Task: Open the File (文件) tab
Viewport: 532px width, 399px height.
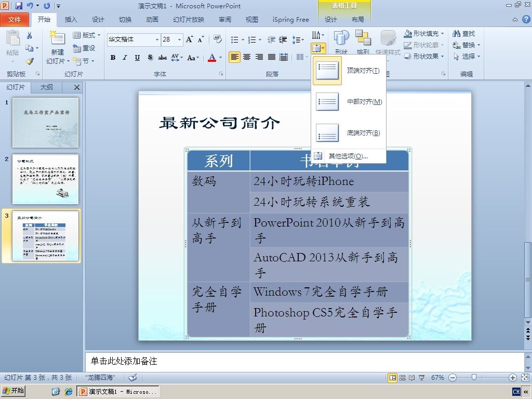Action: tap(14, 20)
